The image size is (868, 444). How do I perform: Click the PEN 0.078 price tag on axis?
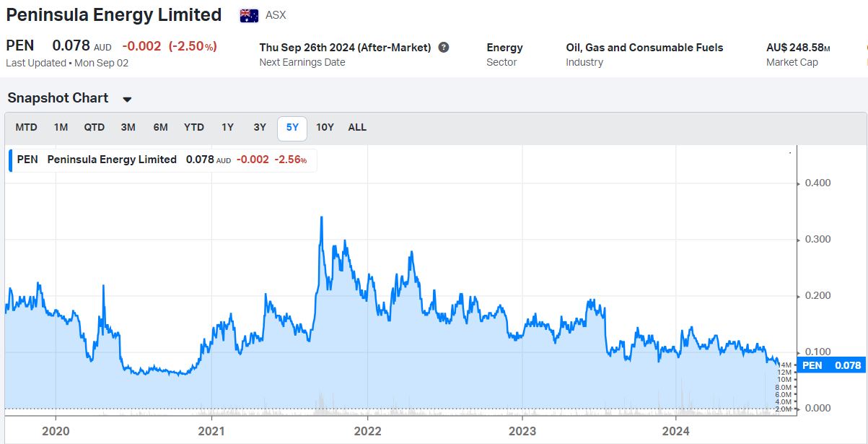831,365
